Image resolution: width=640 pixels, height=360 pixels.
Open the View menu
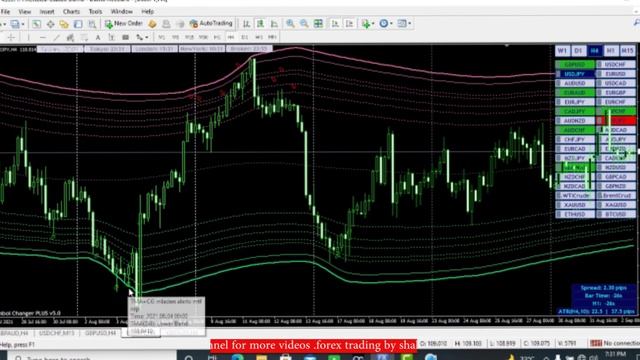[x=24, y=11]
